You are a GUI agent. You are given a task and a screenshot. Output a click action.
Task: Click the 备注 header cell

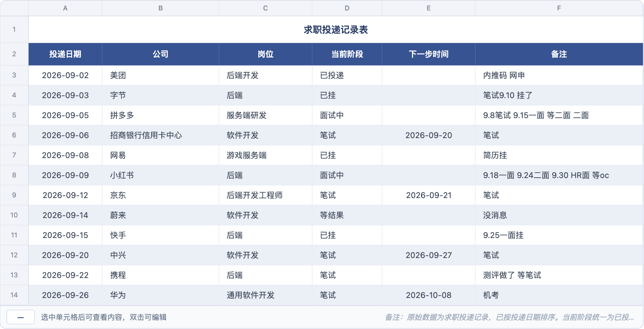[x=559, y=54]
